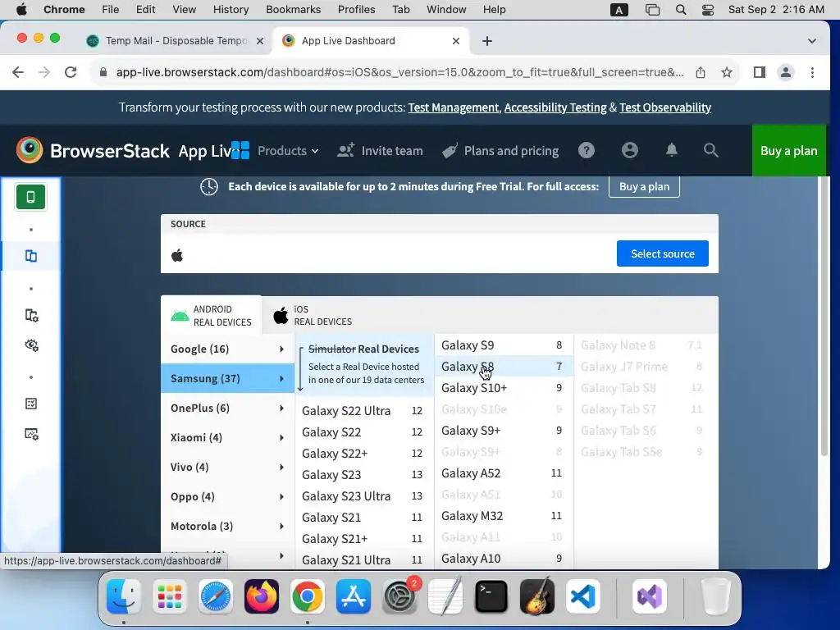Open the Chrome three-dot menu

(812, 72)
